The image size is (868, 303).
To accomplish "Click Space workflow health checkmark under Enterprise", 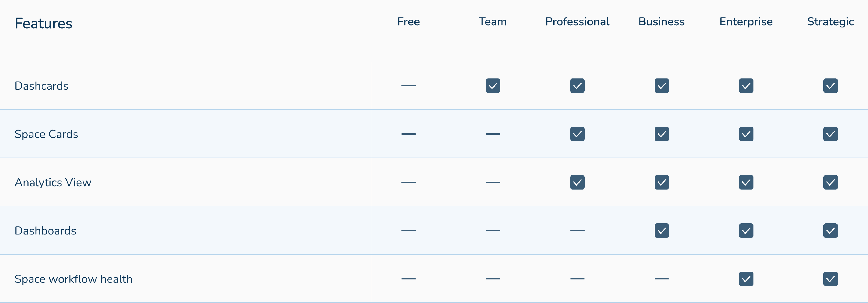I will click(746, 279).
